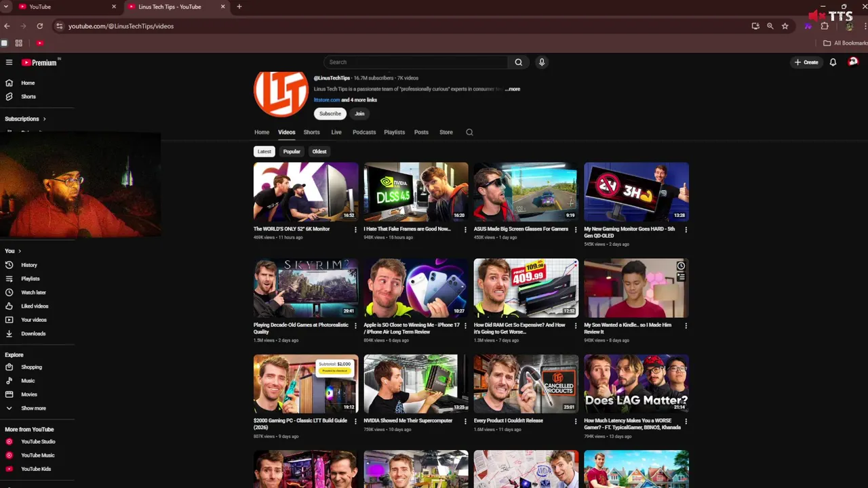Click the Join membership button
868x488 pixels.
(359, 114)
